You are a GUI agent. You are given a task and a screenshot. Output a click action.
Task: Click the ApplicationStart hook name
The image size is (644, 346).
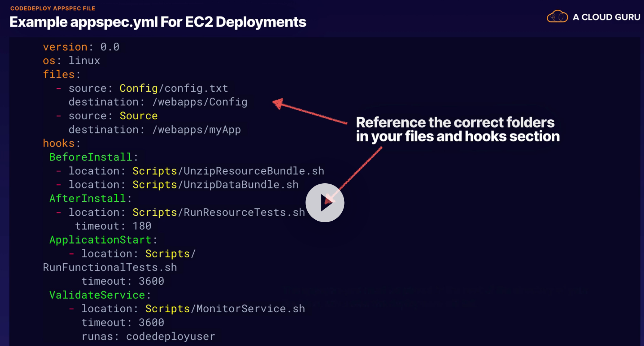100,240
